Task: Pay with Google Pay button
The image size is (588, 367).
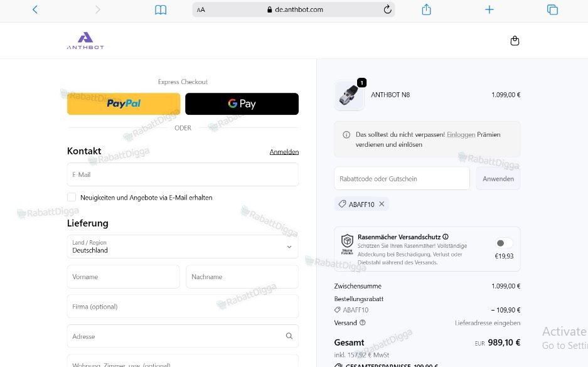Action: tap(242, 104)
